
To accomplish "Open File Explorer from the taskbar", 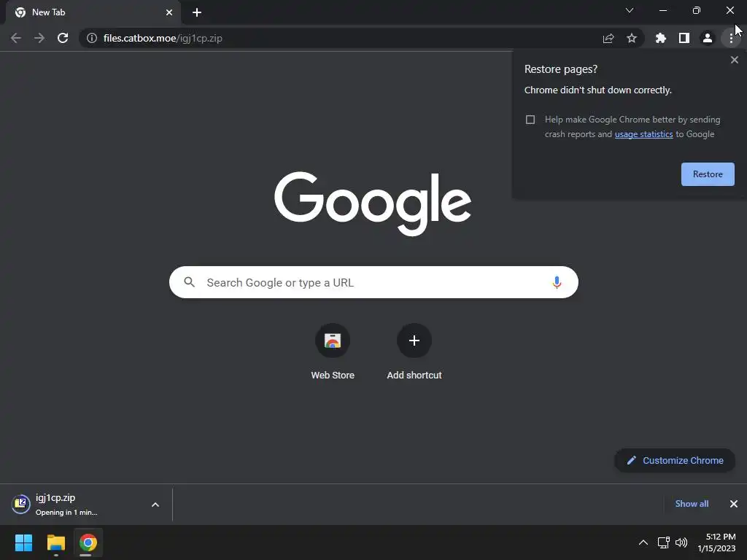I will point(55,542).
